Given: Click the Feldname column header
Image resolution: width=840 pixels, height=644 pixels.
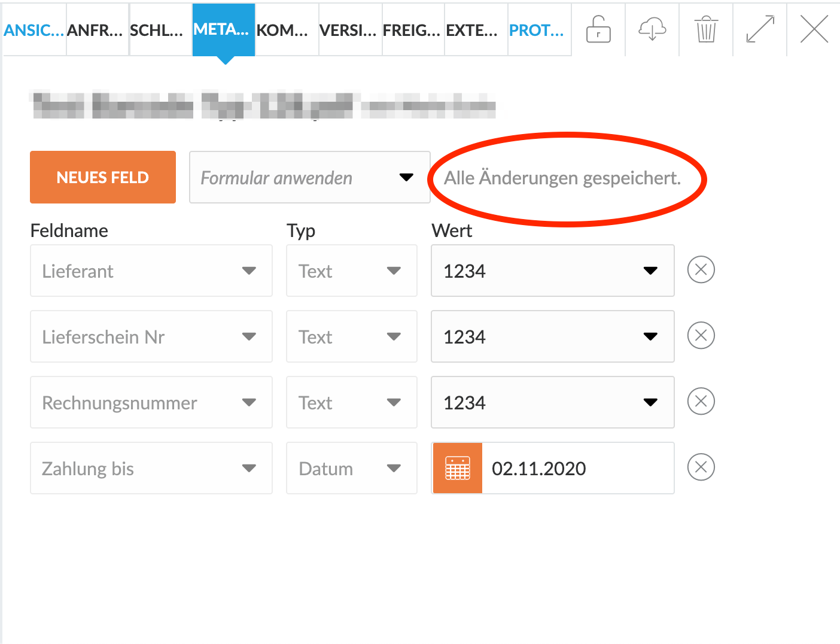Looking at the screenshot, I should [x=69, y=230].
